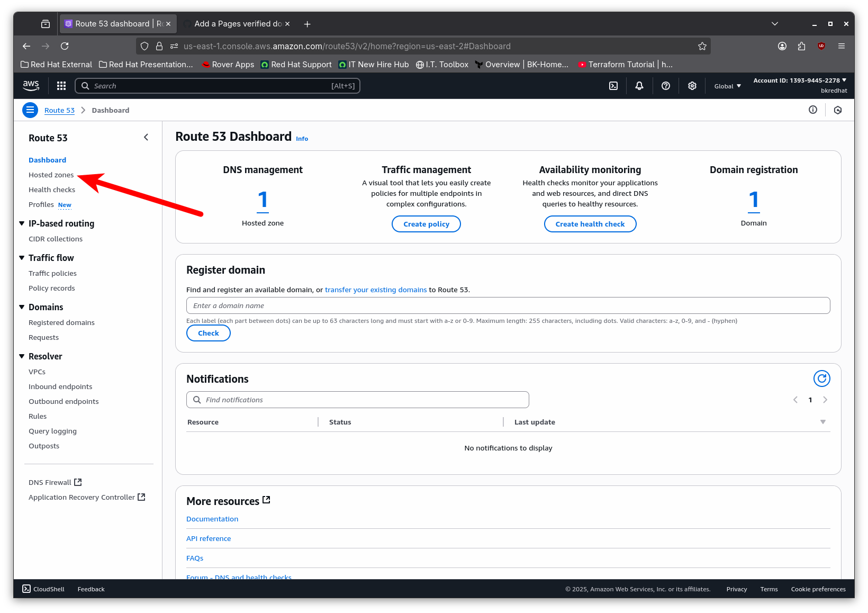Click the Create health check button
Viewport: 868px width, 613px height.
(x=590, y=224)
